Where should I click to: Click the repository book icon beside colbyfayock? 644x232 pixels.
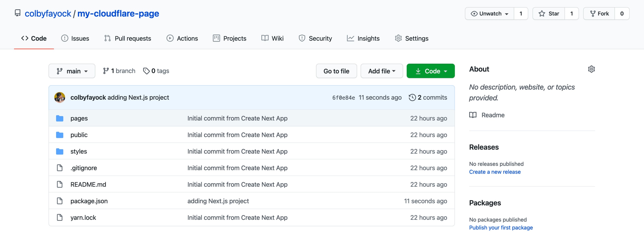point(17,13)
